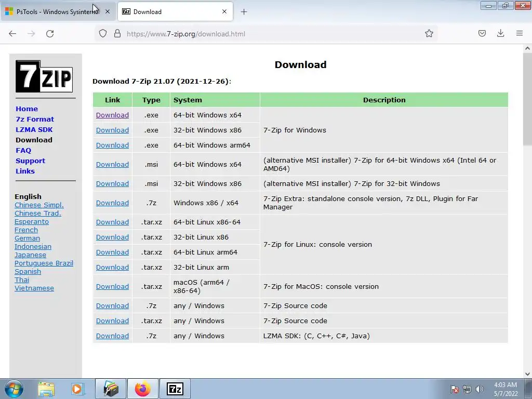This screenshot has height=399, width=532.
Task: Switch language to Spanish
Action: tap(28, 271)
